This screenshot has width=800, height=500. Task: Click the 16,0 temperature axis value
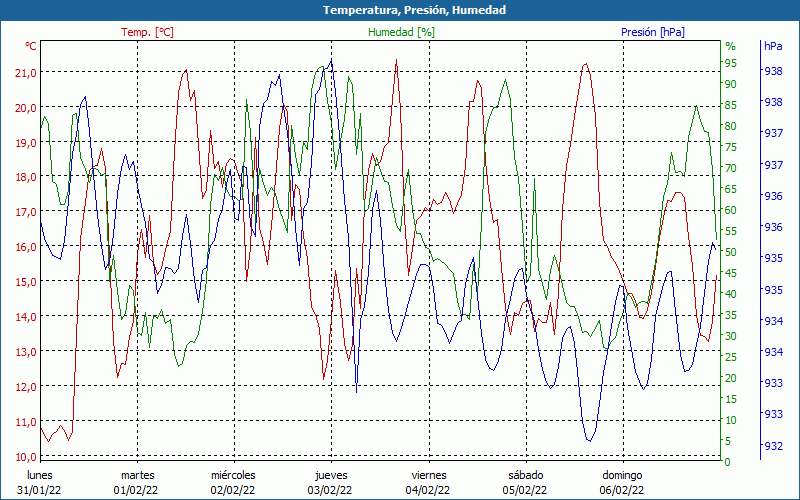tap(26, 247)
